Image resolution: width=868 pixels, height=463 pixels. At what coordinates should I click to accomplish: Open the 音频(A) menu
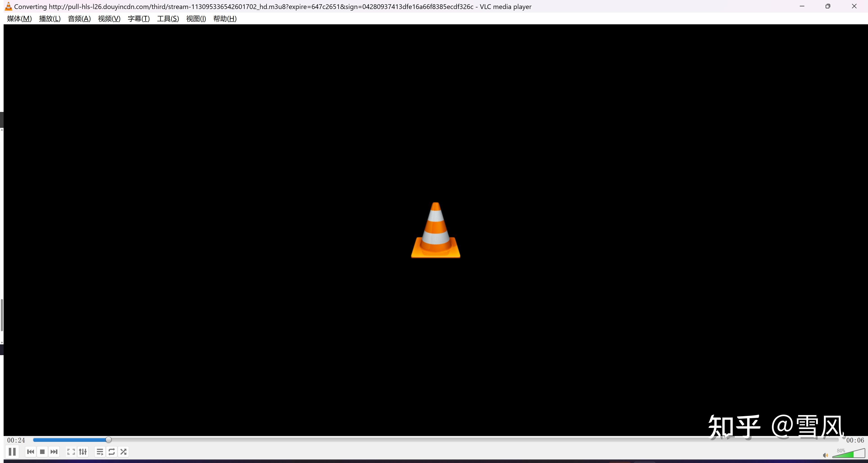point(79,18)
